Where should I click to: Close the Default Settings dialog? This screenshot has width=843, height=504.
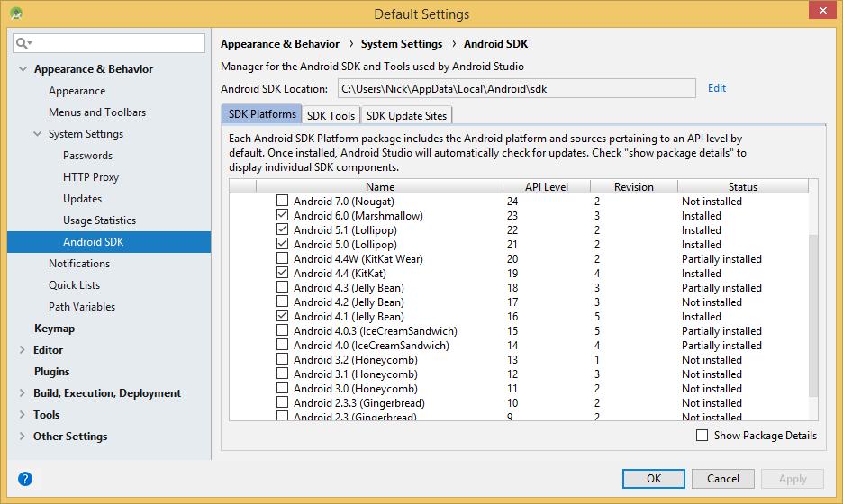(822, 10)
